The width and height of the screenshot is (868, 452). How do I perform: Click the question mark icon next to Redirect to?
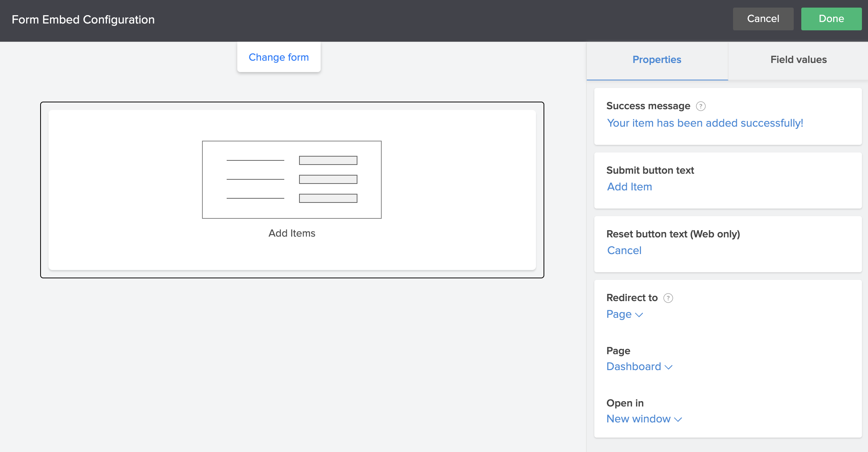[x=667, y=298]
